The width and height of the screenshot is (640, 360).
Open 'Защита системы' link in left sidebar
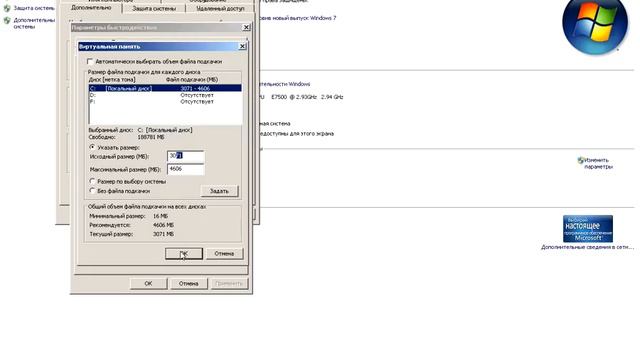(x=34, y=8)
